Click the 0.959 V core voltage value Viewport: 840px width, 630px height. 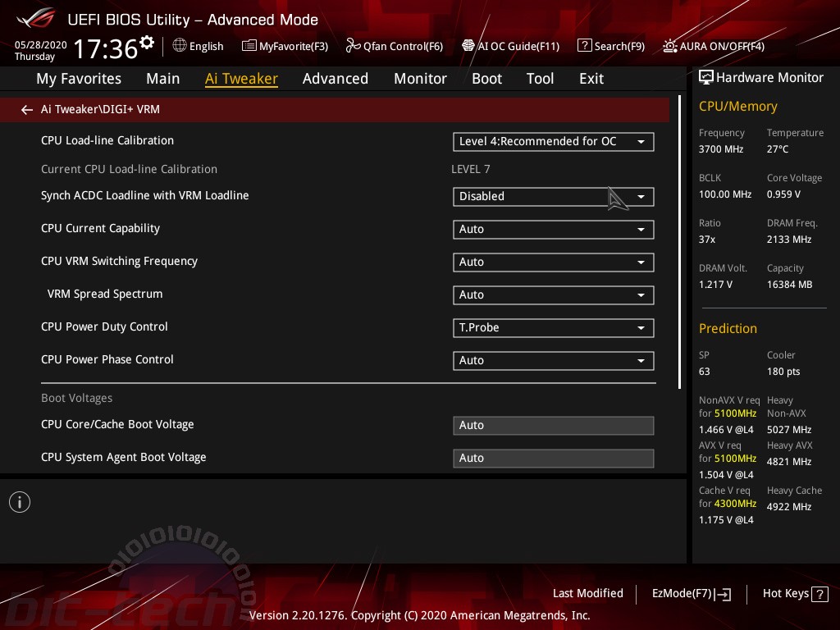point(783,194)
